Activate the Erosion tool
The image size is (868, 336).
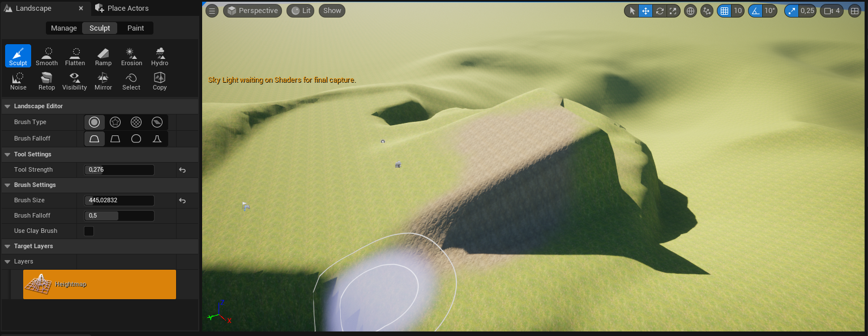(131, 56)
